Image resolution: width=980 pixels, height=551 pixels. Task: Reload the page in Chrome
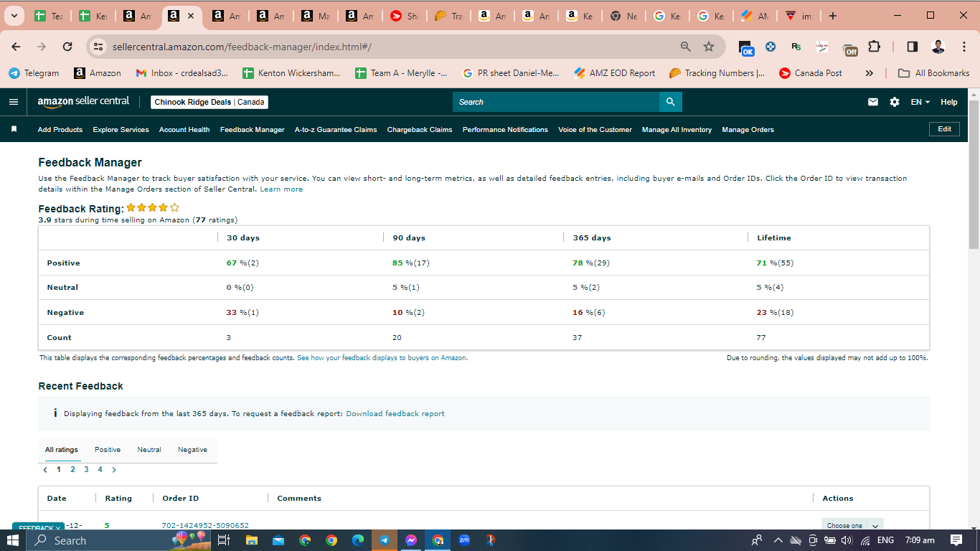[67, 47]
